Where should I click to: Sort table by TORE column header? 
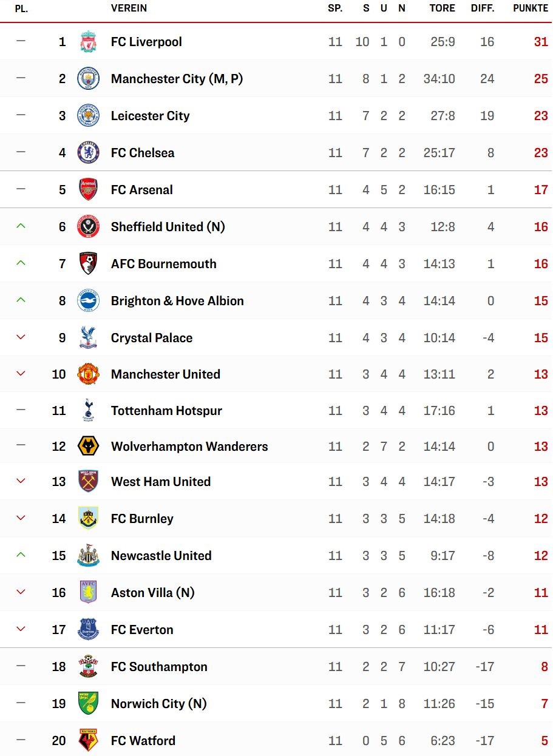pos(442,8)
